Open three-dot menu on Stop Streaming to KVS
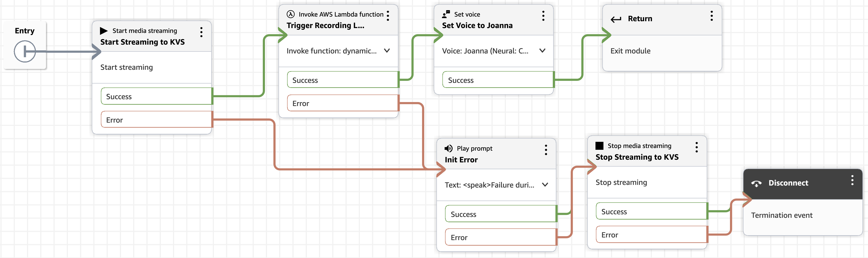Image resolution: width=868 pixels, height=258 pixels. tap(697, 147)
